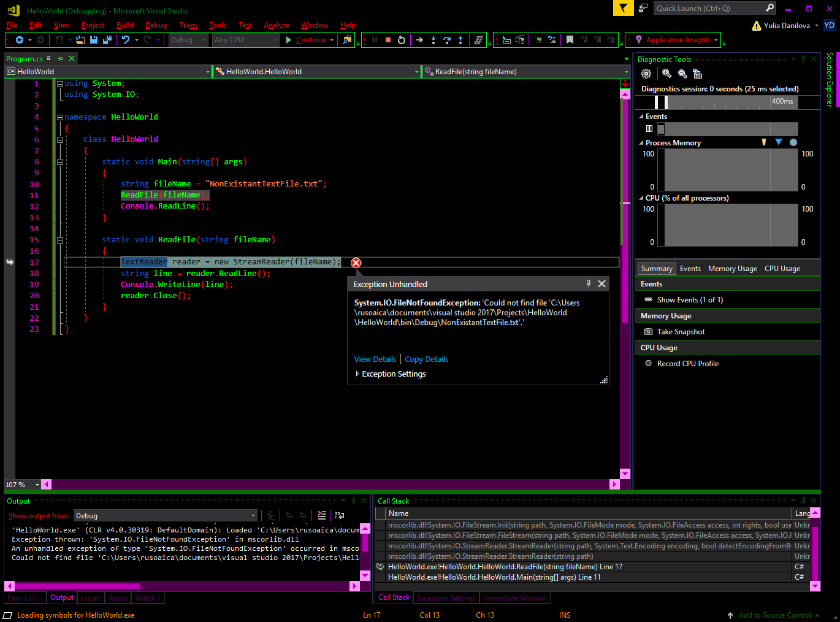Click the Restart debugging icon

click(x=402, y=40)
